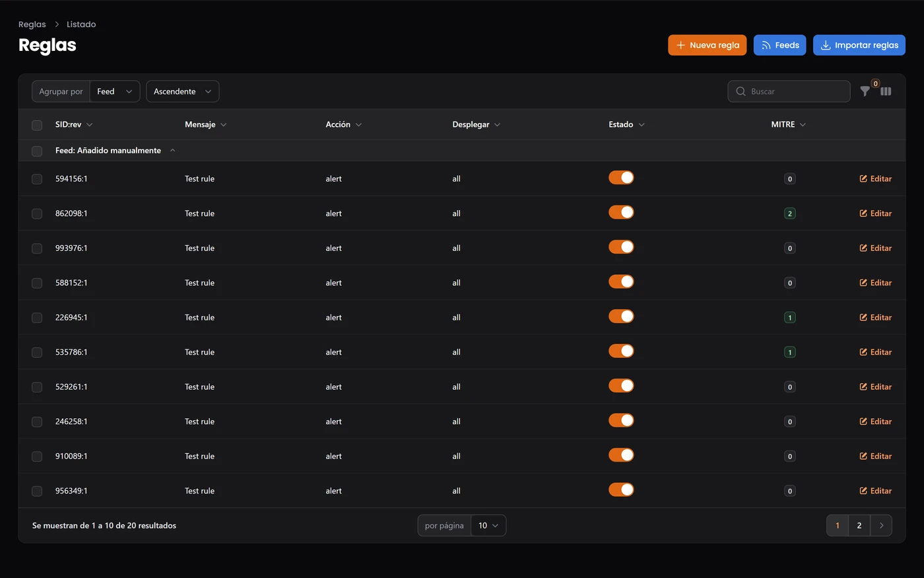The image size is (924, 578).
Task: Click into the Buscar search field
Action: pos(789,92)
